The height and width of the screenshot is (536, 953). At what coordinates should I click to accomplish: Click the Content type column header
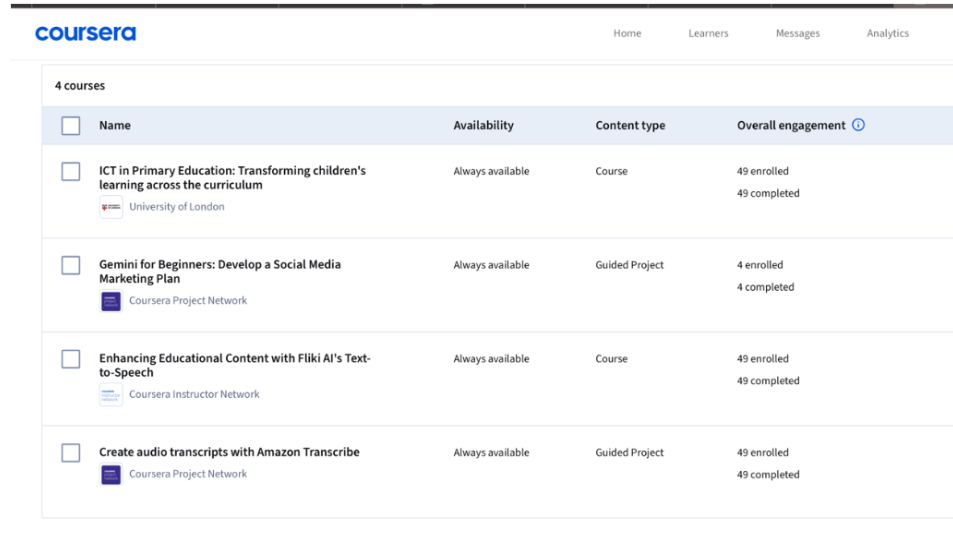pyautogui.click(x=630, y=125)
